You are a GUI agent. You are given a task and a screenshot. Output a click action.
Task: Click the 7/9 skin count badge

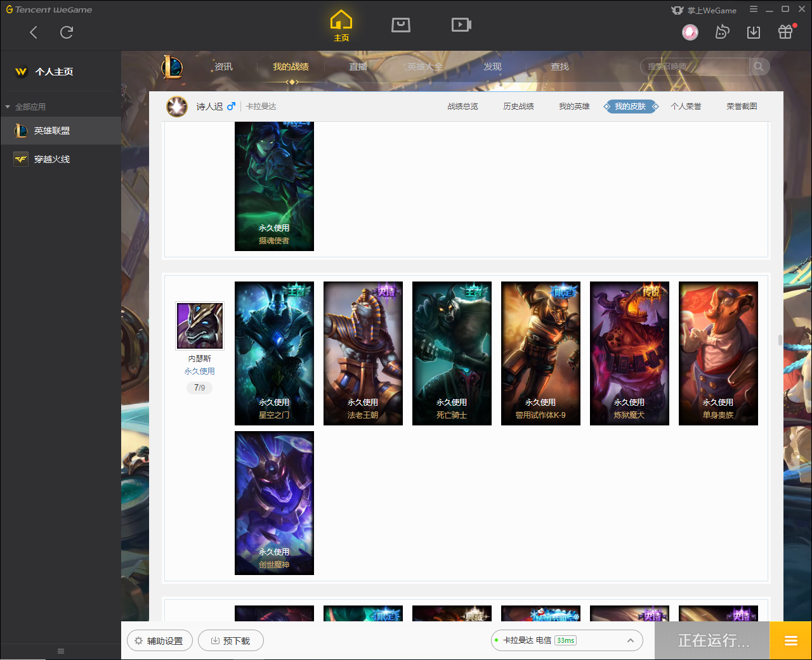(x=199, y=387)
